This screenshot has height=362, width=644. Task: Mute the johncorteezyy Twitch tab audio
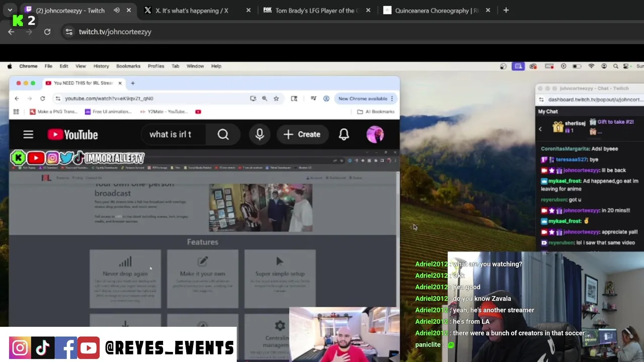point(117,10)
